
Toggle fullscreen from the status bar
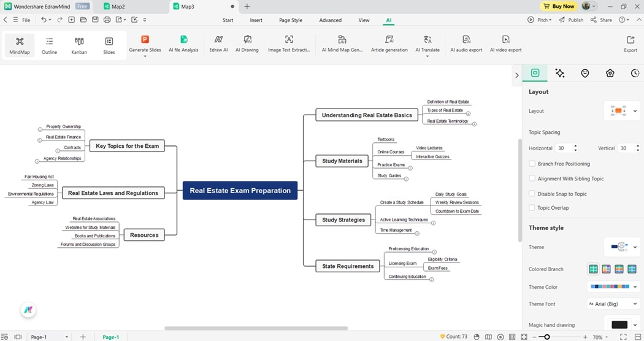tap(623, 337)
